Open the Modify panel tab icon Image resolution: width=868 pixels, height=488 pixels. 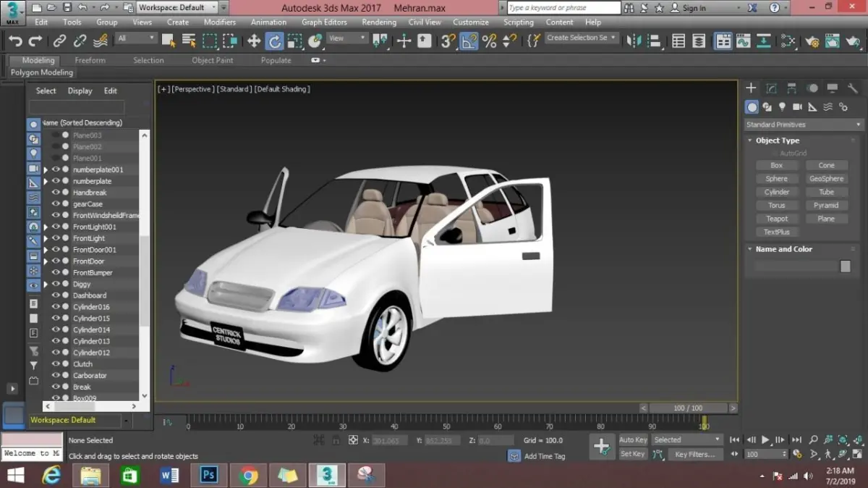tap(771, 88)
